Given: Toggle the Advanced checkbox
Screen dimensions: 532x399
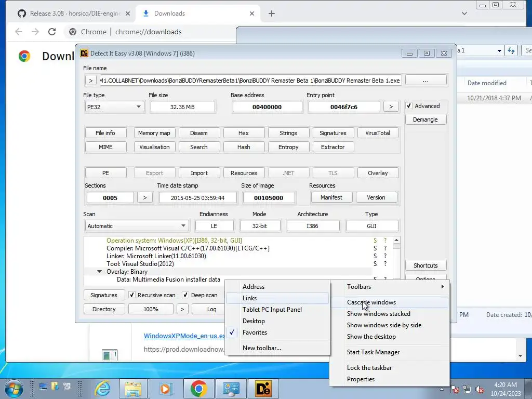Looking at the screenshot, I should [x=409, y=106].
